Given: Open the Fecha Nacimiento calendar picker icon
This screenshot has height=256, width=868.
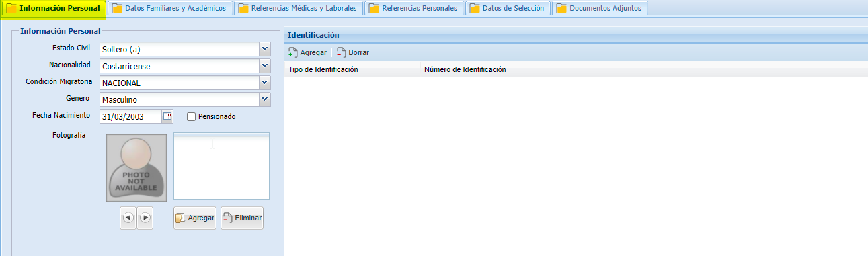Looking at the screenshot, I should (167, 116).
